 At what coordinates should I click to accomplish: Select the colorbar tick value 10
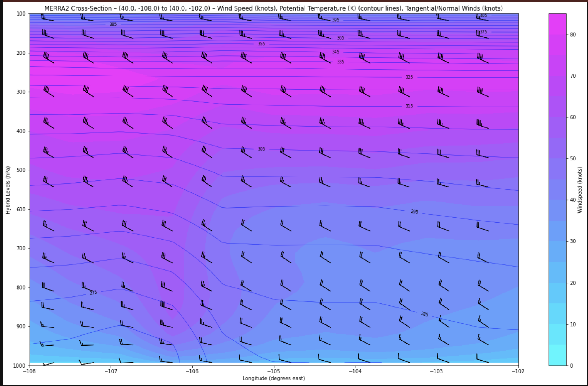573,324
